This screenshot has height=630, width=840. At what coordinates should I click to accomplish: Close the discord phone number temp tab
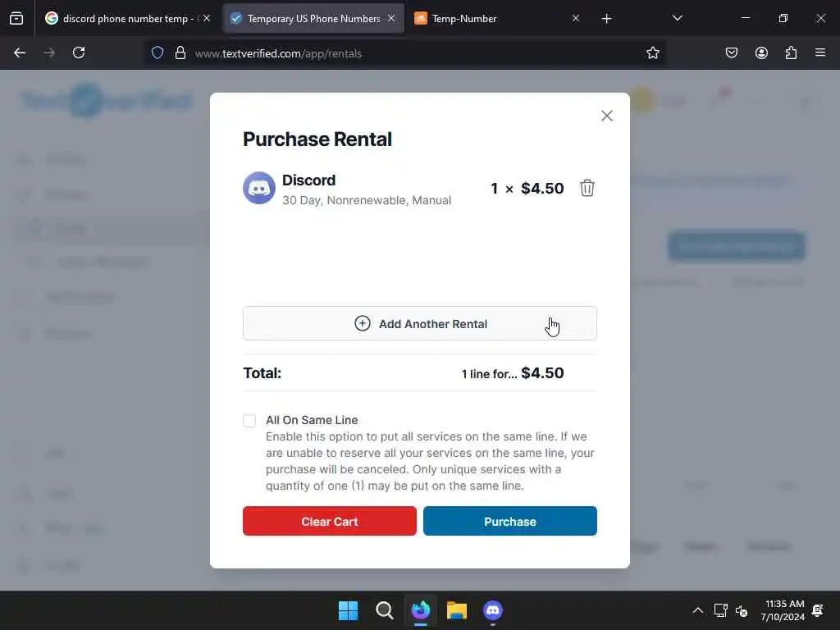(207, 18)
